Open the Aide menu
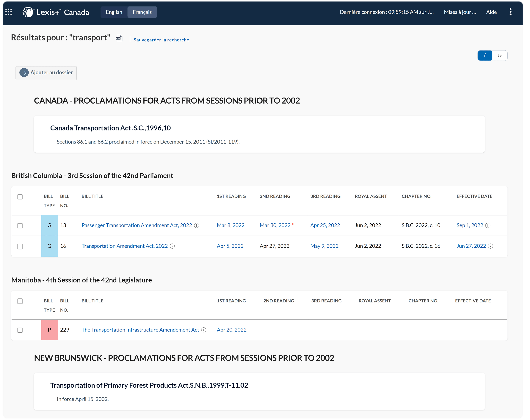 point(491,12)
